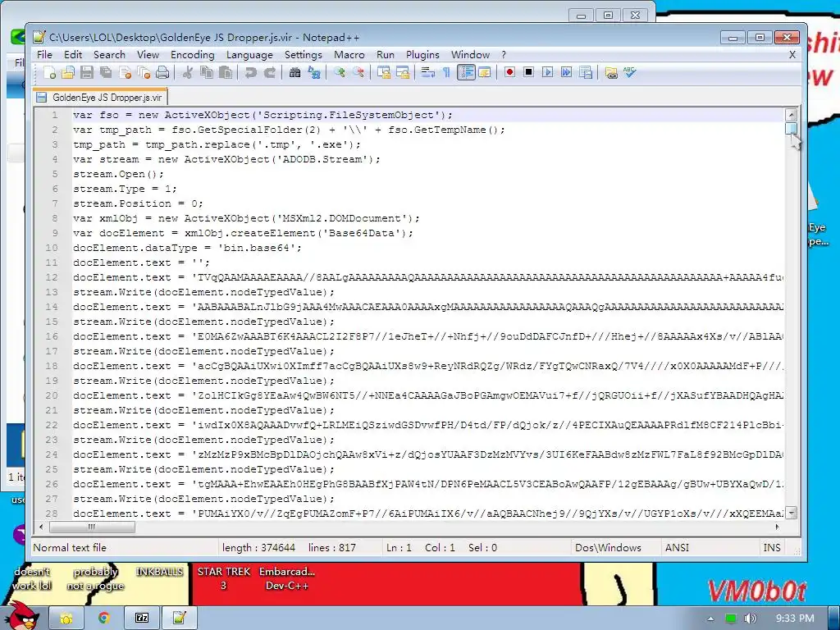840x630 pixels.
Task: Create a new document with the New icon
Action: pos(49,72)
